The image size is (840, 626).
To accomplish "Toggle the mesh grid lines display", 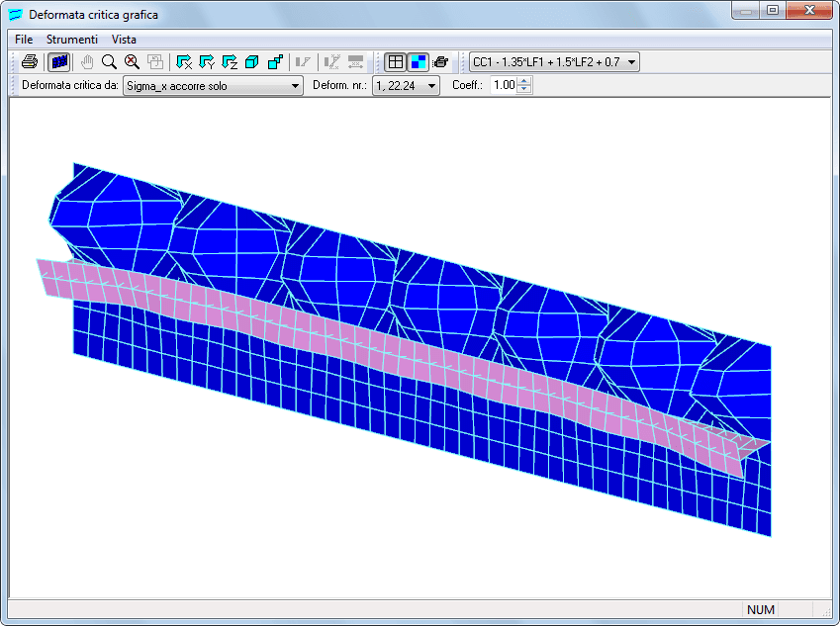I will (396, 62).
